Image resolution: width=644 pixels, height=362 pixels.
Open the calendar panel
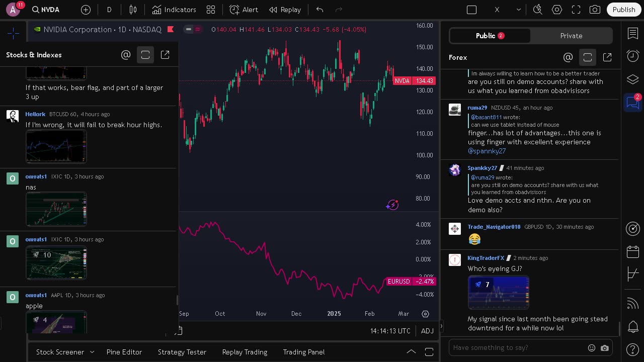point(633,251)
